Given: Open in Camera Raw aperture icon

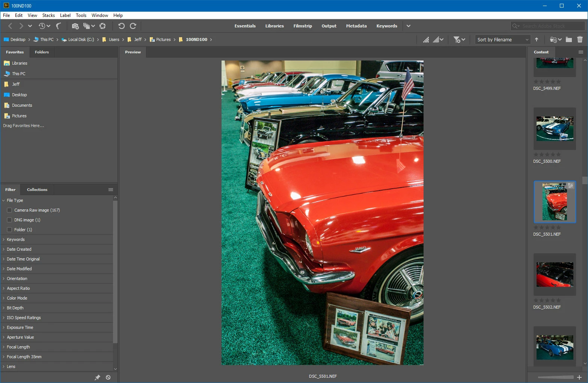Looking at the screenshot, I should 103,26.
